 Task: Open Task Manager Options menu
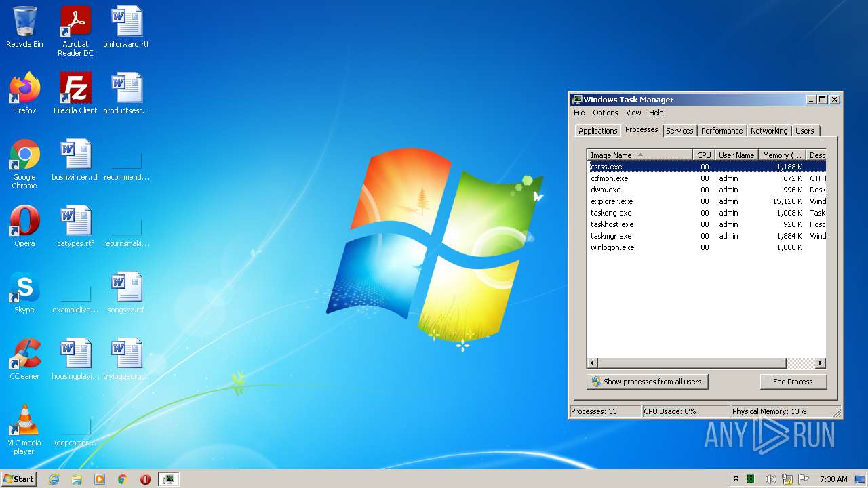point(605,113)
